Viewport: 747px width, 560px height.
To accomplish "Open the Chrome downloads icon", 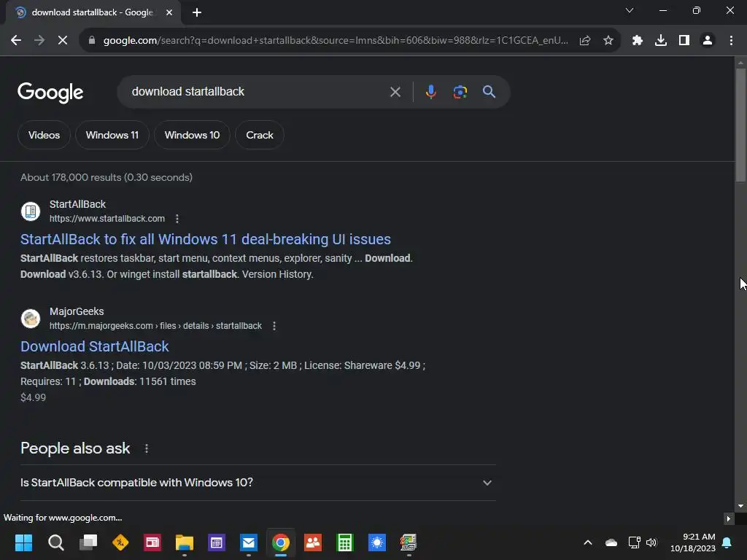I will (x=661, y=41).
